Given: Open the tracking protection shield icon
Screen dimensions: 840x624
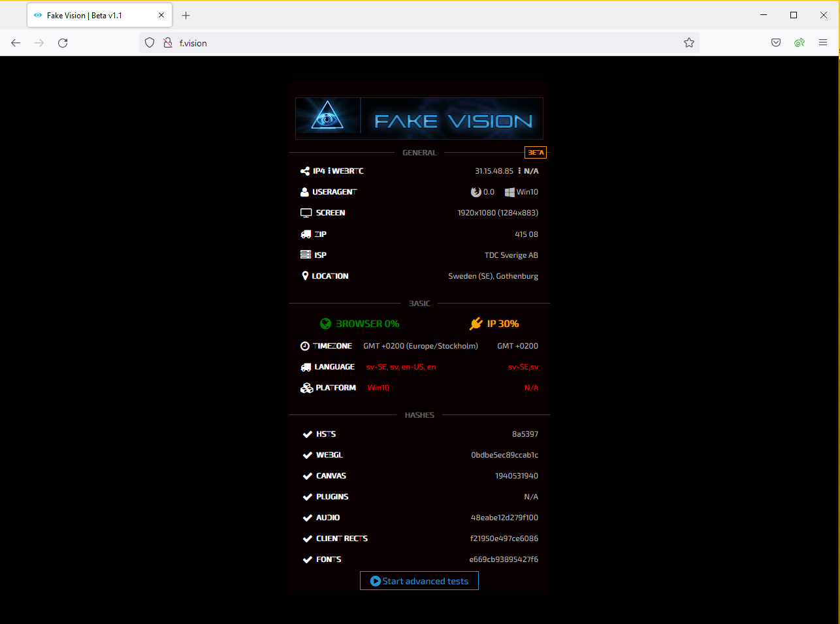Looking at the screenshot, I should (x=150, y=43).
